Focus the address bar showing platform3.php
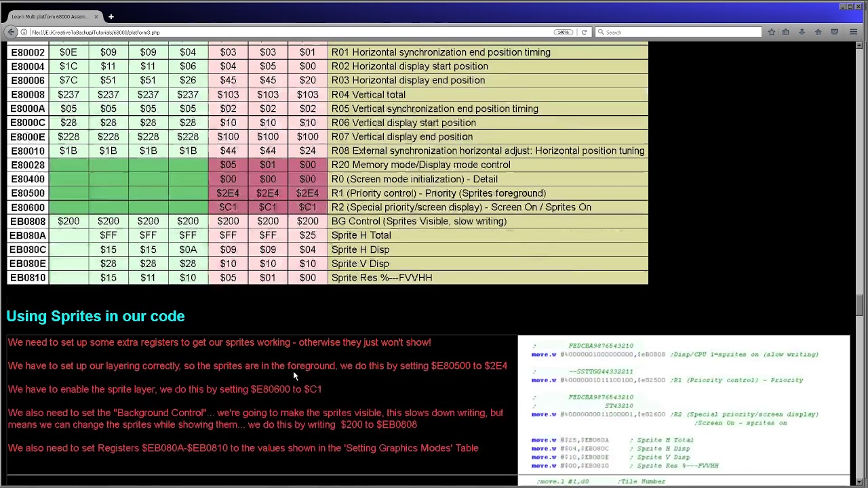 click(292, 32)
